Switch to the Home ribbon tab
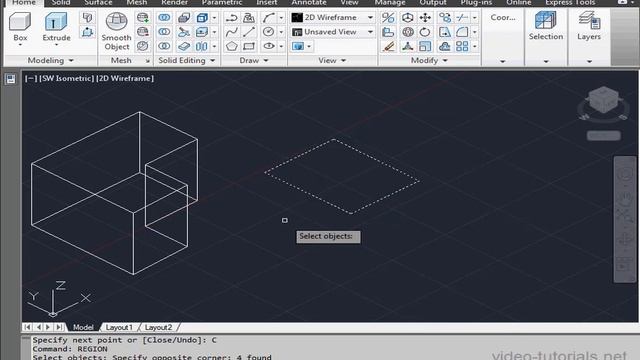This screenshot has width=640, height=360. coord(24,2)
